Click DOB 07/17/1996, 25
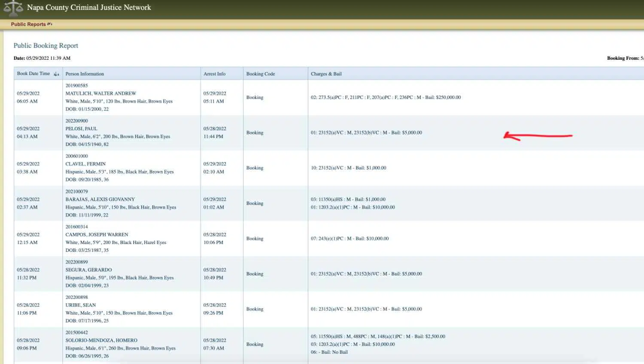Screen dimensions: 644x364 click(x=87, y=321)
